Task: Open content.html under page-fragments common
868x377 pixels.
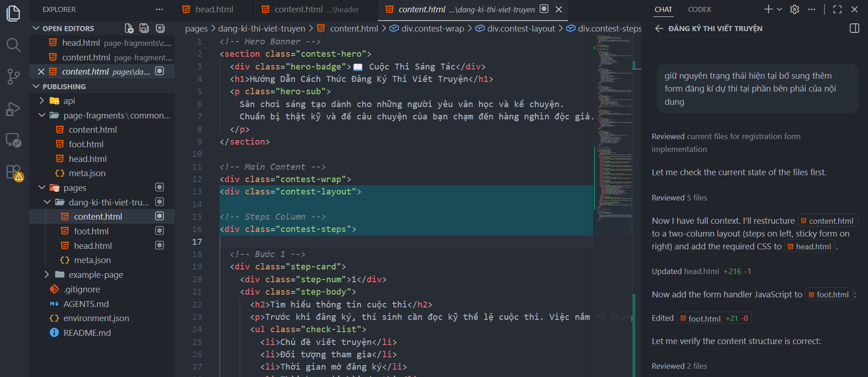Action: pos(93,130)
